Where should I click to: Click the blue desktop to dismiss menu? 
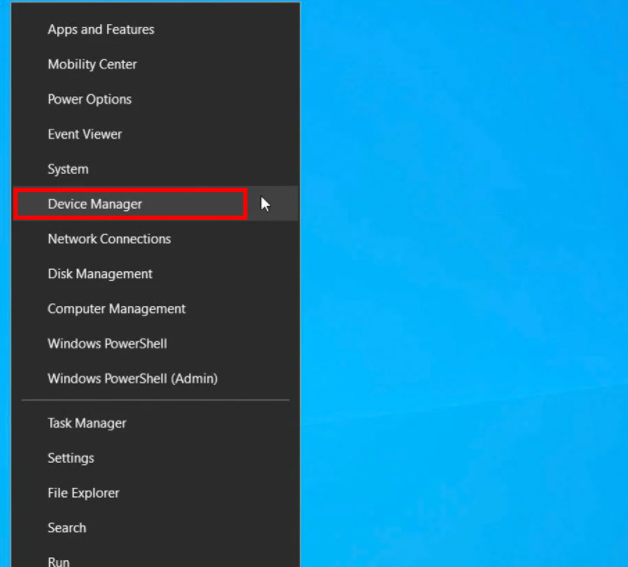(460, 300)
